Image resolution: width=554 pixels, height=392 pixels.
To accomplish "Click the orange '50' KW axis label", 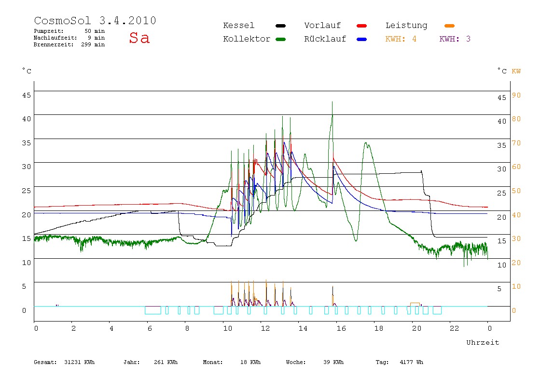I will (x=516, y=191).
